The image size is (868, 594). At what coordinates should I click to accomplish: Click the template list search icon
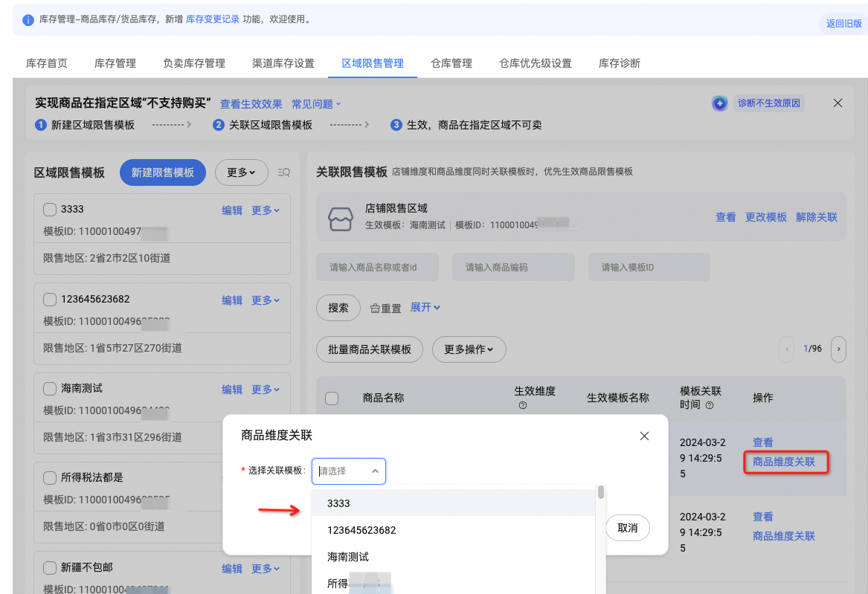pos(284,172)
